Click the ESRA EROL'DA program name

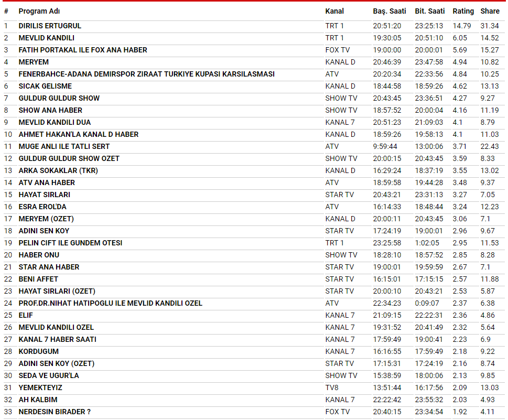coord(42,207)
